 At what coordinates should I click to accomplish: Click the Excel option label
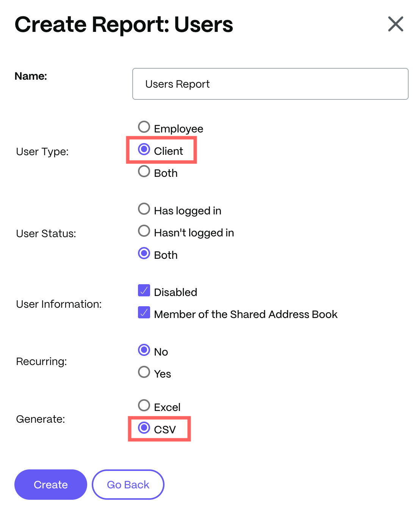point(167,407)
